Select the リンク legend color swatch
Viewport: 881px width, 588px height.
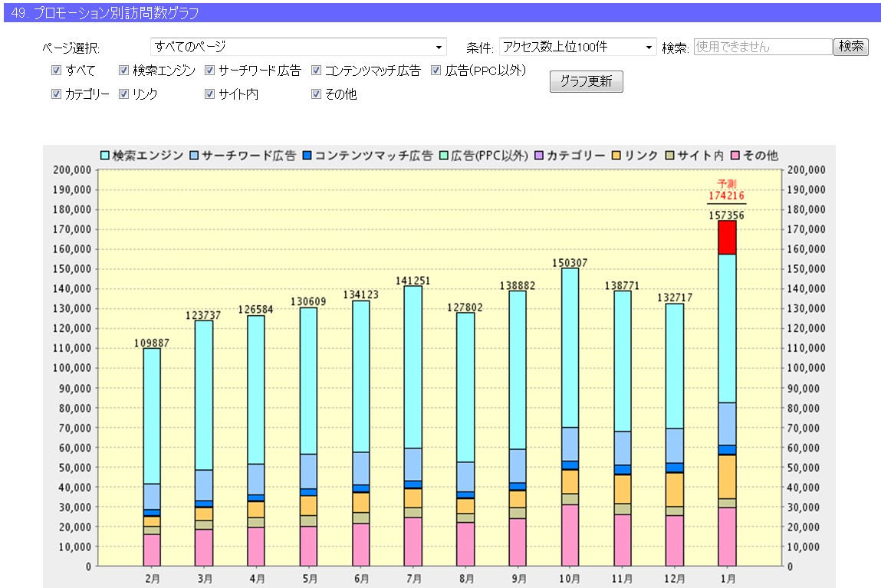(617, 156)
